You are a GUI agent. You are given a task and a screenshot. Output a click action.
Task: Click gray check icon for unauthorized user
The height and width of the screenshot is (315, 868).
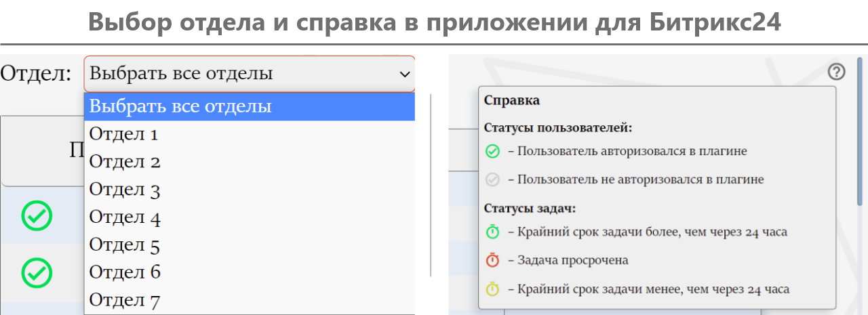493,180
